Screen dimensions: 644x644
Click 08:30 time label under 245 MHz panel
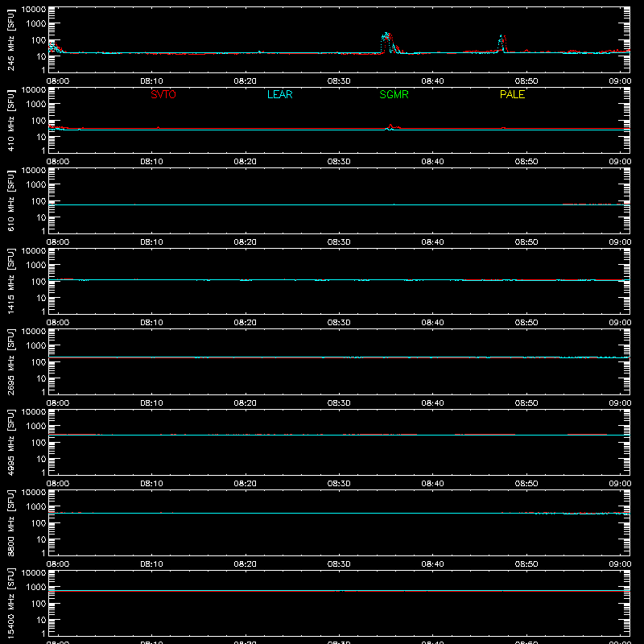[x=339, y=81]
